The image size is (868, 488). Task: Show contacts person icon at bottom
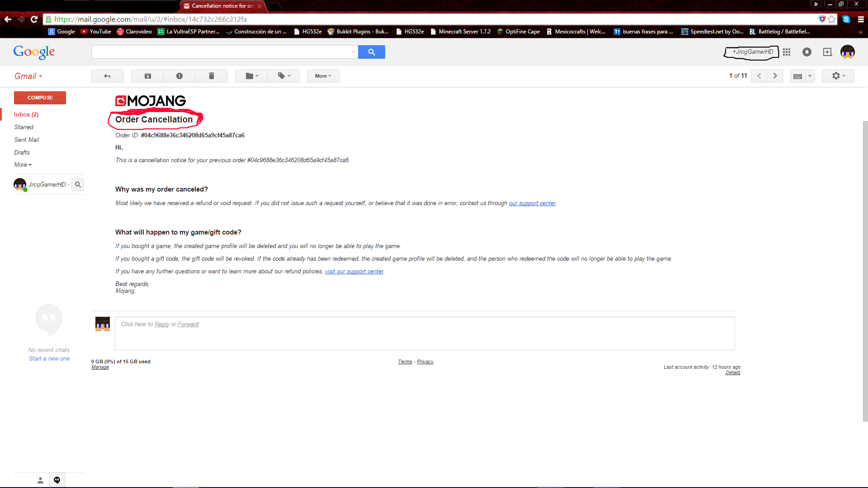40,480
